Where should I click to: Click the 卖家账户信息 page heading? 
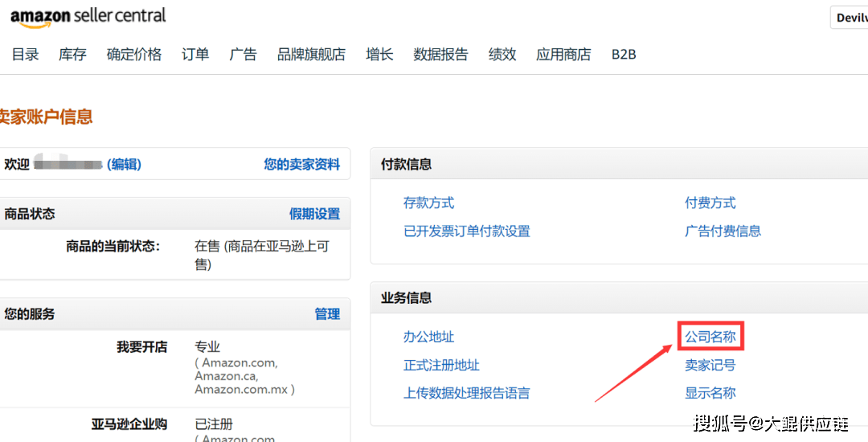click(x=46, y=117)
